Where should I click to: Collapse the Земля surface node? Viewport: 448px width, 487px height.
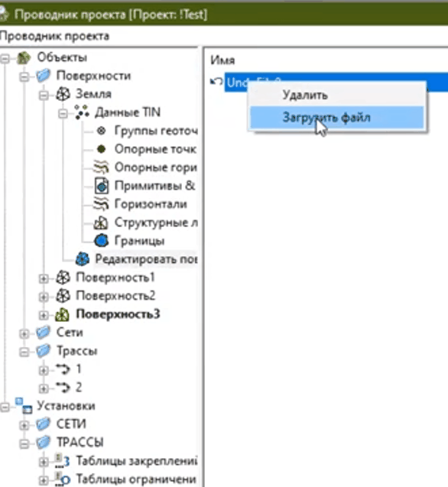[x=44, y=96]
